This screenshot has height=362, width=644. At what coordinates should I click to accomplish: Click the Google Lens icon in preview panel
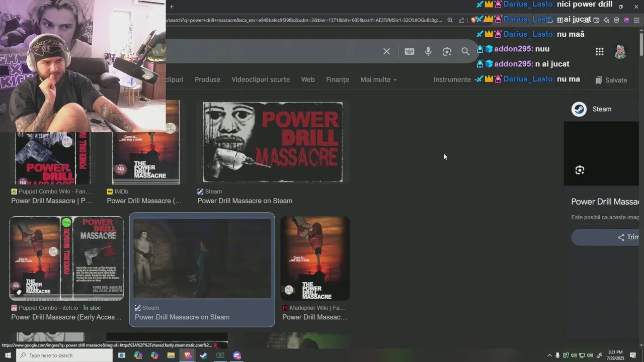580,170
